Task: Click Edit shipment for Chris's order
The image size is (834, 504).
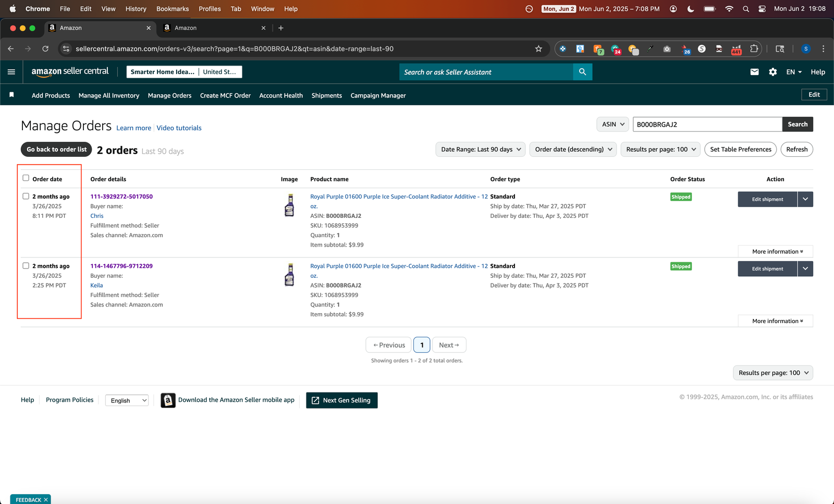Action: pos(767,199)
